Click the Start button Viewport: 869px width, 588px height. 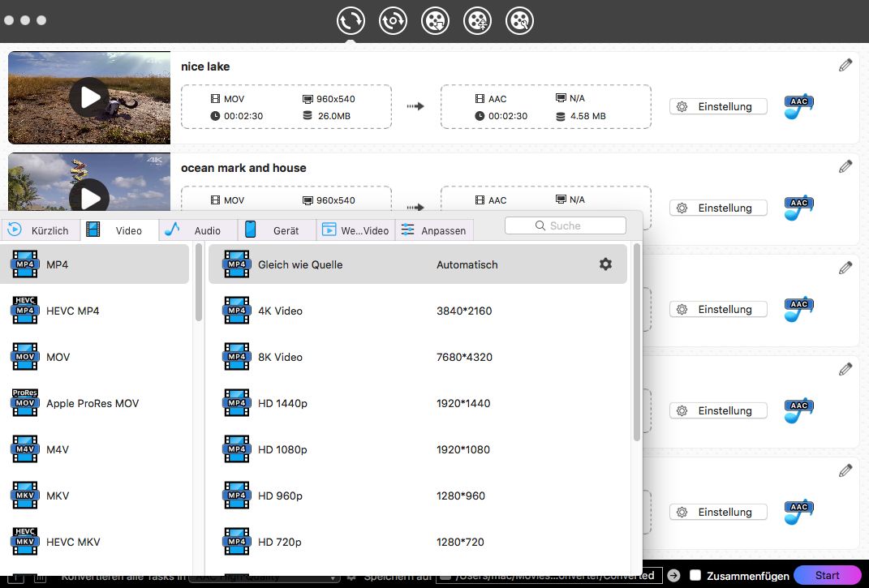click(827, 576)
